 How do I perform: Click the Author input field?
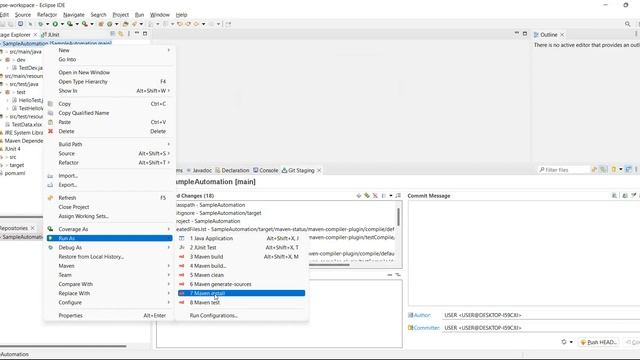(x=541, y=315)
